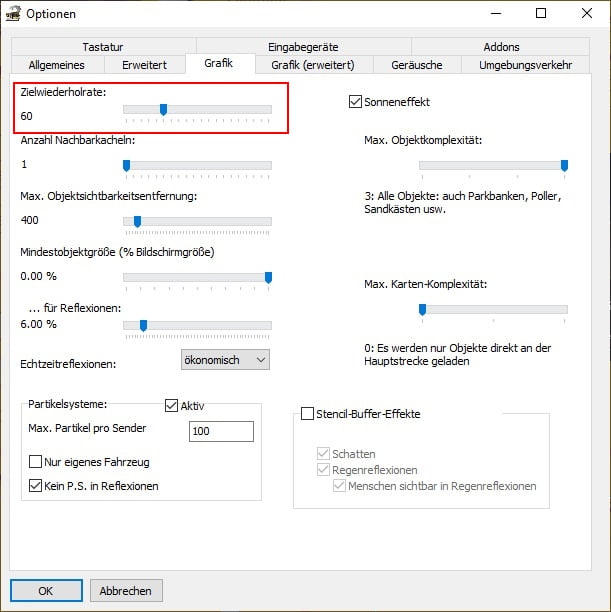Select the Addons tab

pyautogui.click(x=500, y=47)
